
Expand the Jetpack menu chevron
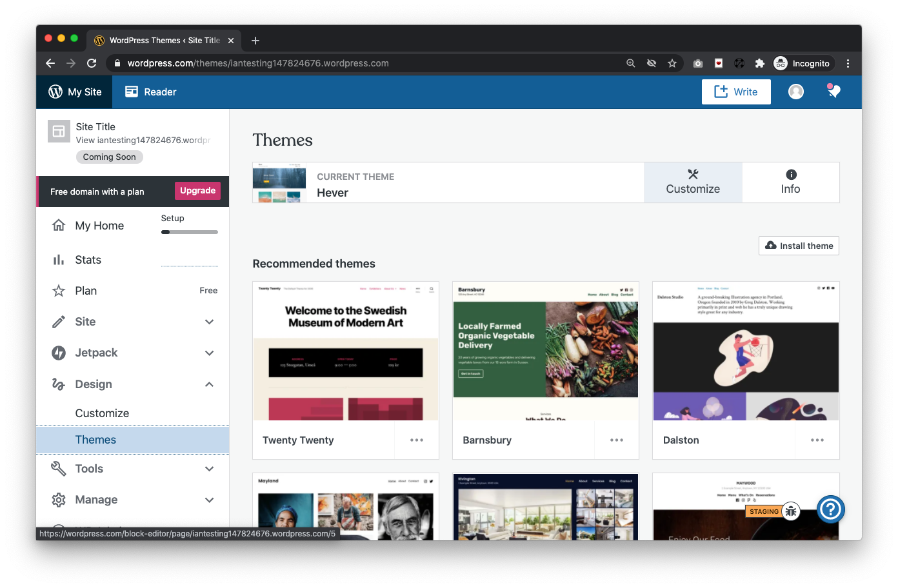point(209,353)
